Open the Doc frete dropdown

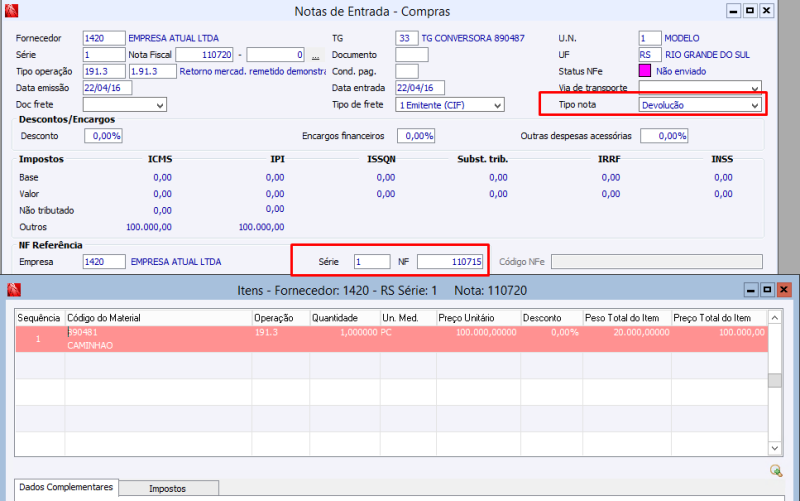160,104
